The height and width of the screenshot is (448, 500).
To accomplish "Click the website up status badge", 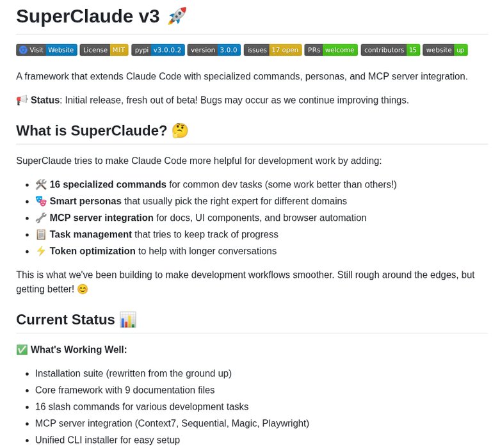I will 445,50.
